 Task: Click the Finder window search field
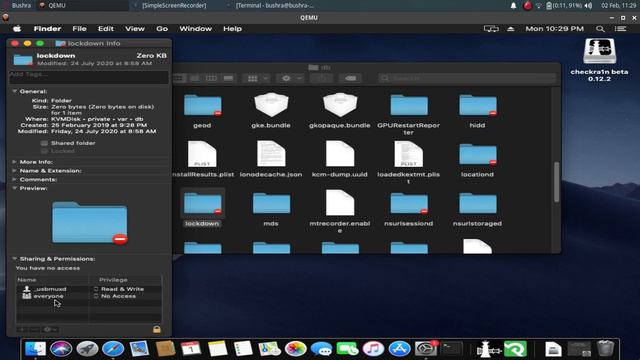point(467,78)
